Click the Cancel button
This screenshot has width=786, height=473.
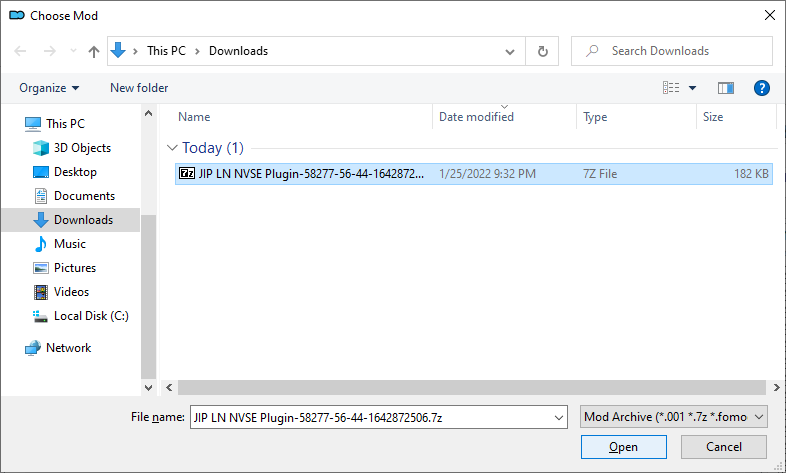(723, 447)
